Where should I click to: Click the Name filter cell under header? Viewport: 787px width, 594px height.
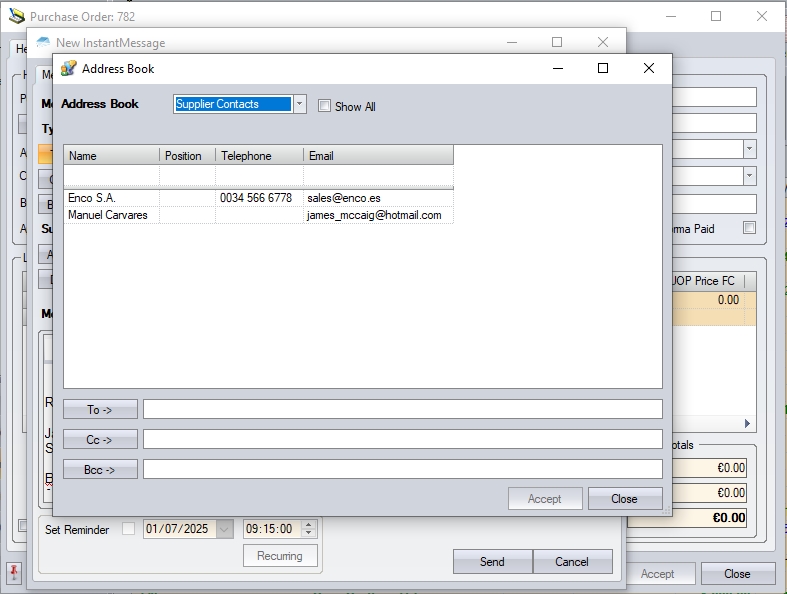111,176
